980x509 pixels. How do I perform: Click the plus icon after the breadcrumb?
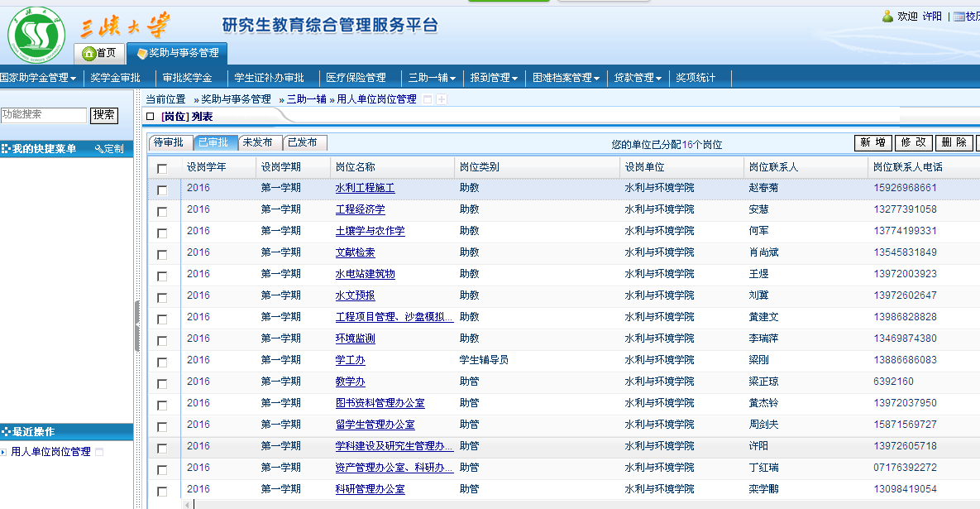pos(442,99)
